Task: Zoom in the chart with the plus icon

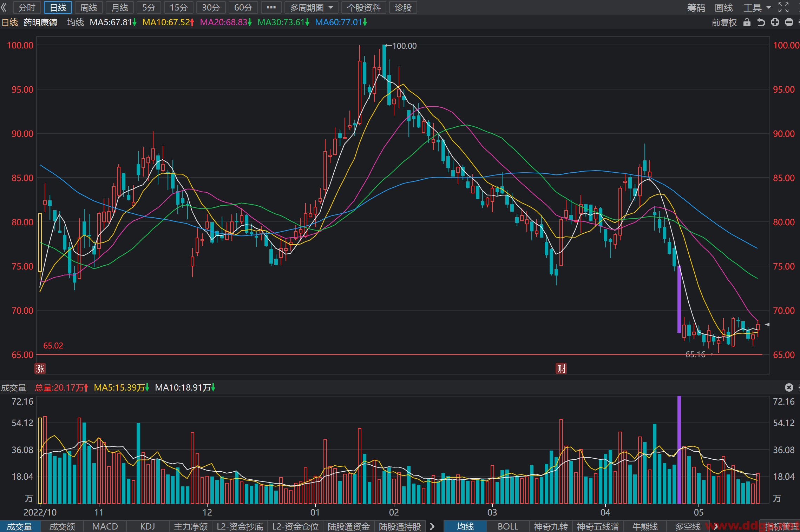Action: [775, 22]
